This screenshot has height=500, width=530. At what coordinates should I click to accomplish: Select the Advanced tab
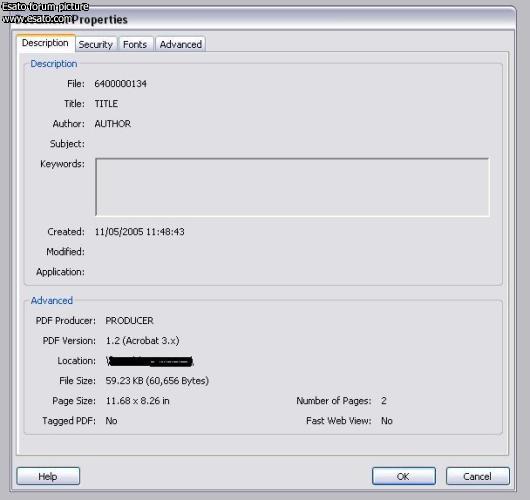click(180, 44)
